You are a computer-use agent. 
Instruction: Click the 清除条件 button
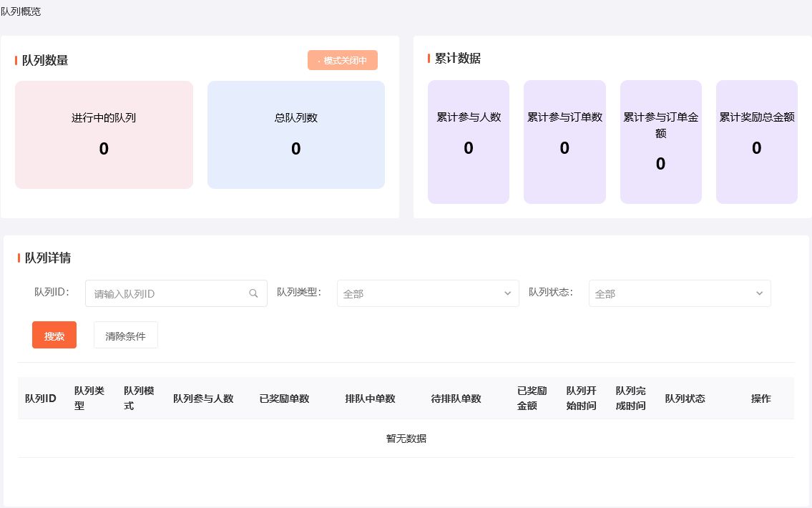pos(125,335)
